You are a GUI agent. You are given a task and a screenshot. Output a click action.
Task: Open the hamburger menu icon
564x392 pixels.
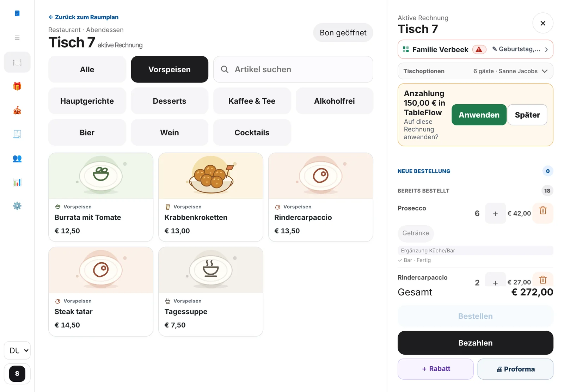(17, 38)
